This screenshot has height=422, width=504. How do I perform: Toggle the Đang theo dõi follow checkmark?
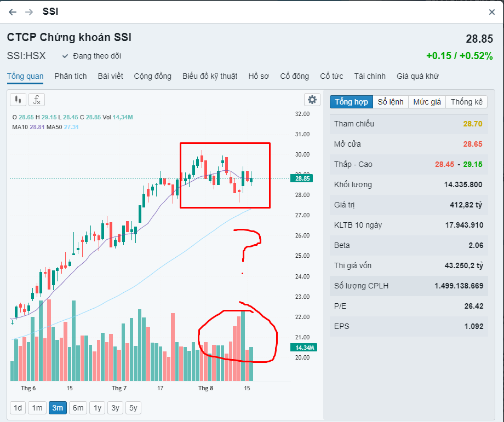[x=65, y=56]
